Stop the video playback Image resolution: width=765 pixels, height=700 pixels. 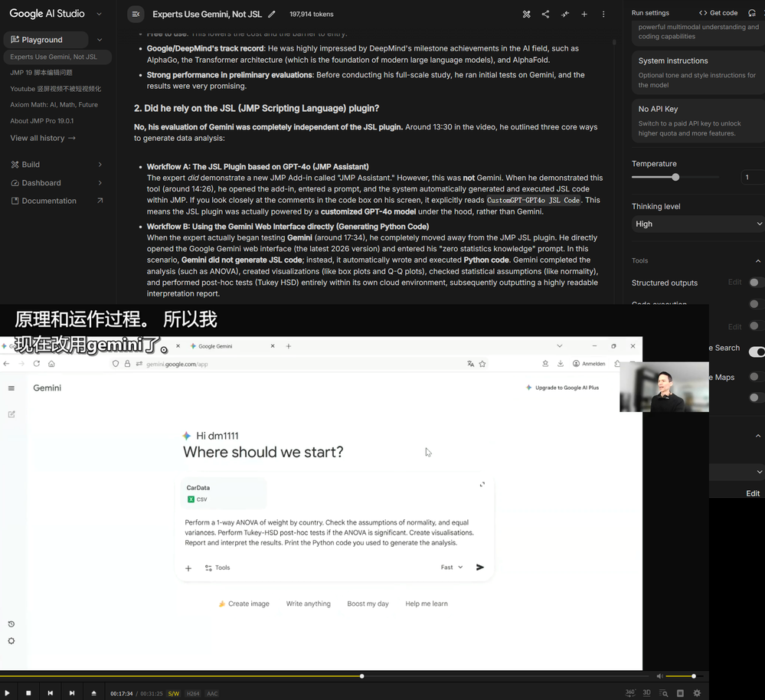point(28,692)
